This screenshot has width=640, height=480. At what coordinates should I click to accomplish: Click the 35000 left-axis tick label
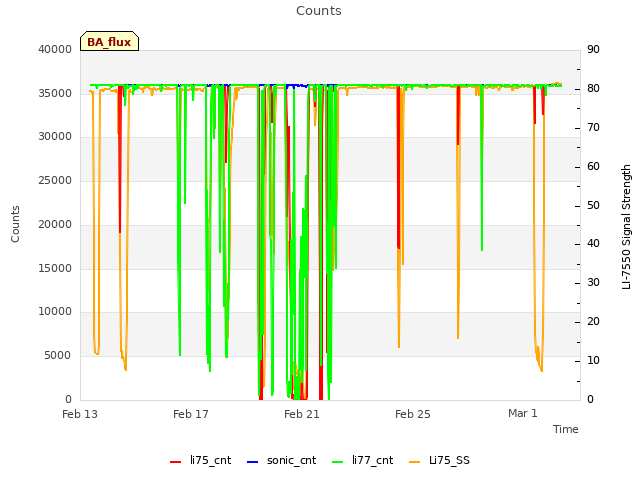(x=55, y=93)
